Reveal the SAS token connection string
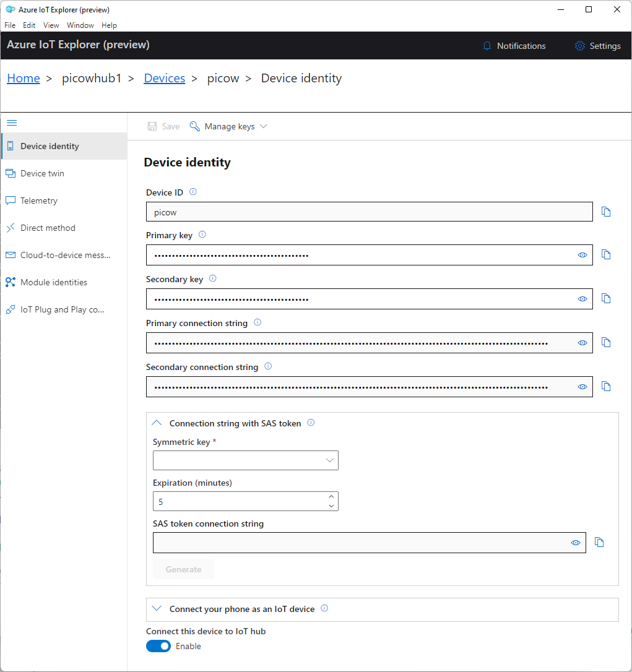632x672 pixels. (576, 543)
